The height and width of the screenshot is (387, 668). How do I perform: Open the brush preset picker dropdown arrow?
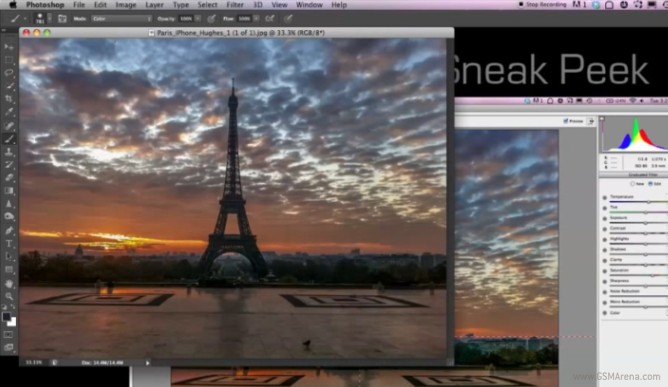coord(49,19)
